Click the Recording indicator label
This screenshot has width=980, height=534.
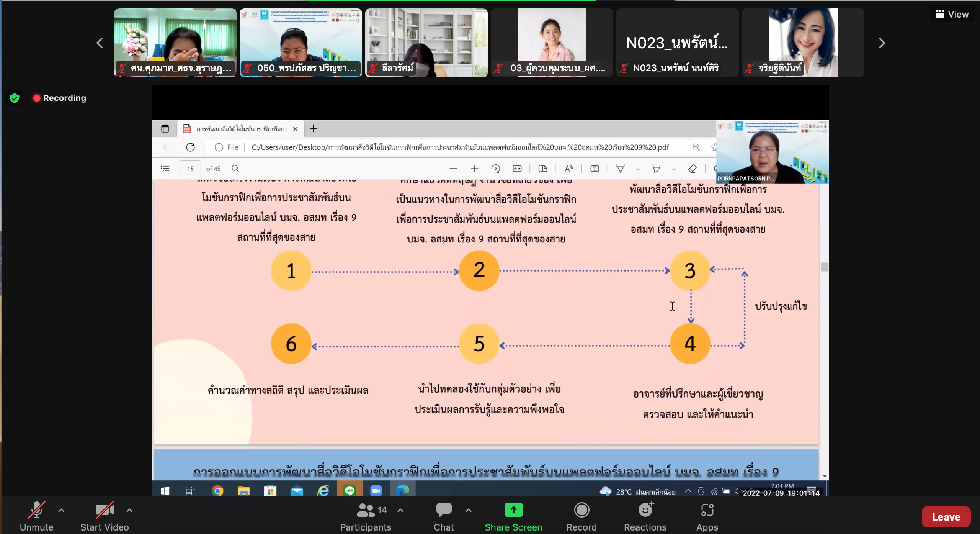point(64,98)
